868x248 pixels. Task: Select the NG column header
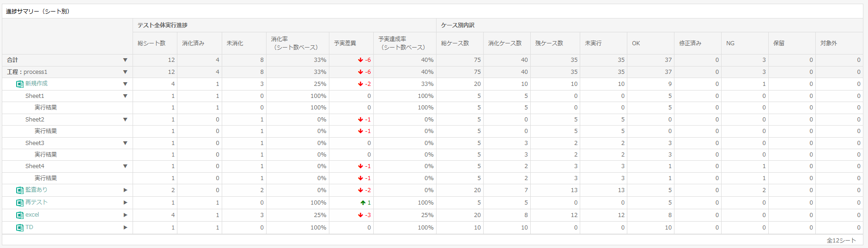[x=745, y=43]
